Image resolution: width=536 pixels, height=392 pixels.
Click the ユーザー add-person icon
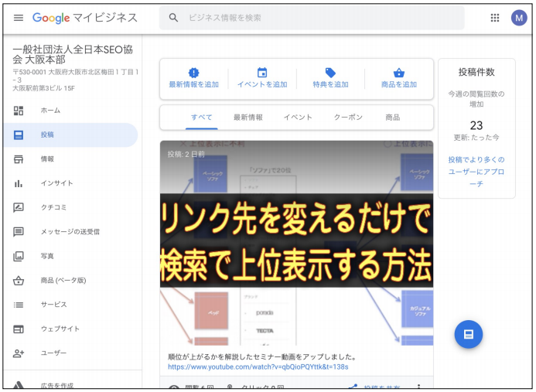(x=19, y=353)
